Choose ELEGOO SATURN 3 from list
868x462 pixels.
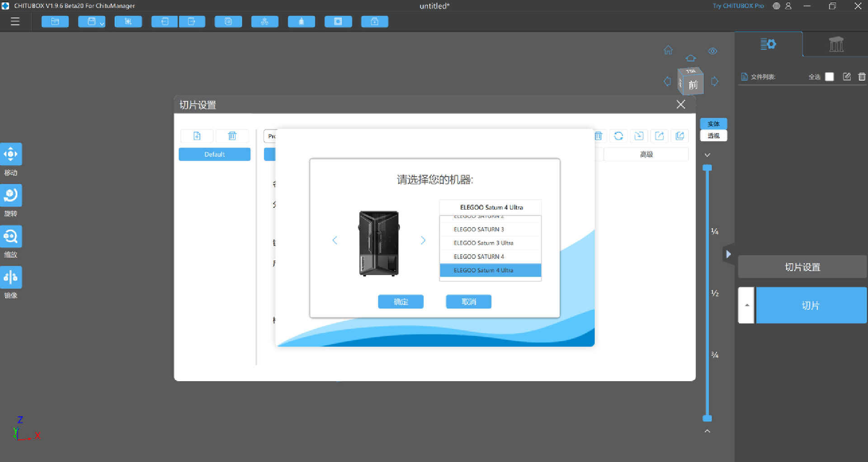click(x=491, y=229)
